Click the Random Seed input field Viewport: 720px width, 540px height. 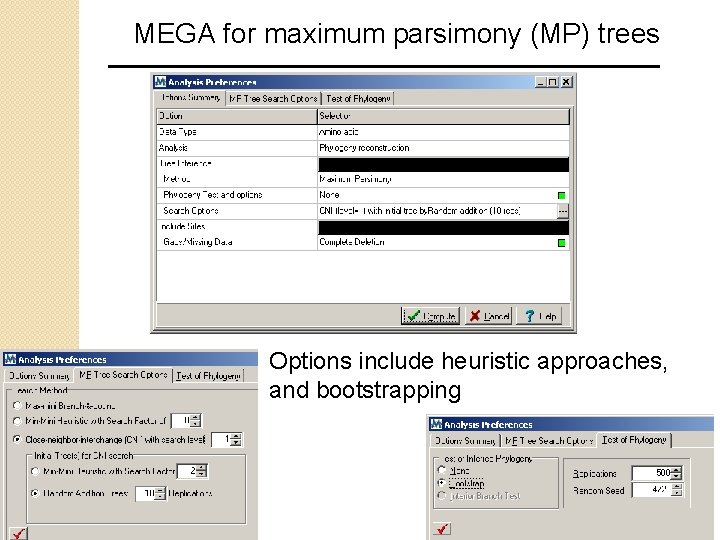pyautogui.click(x=652, y=490)
